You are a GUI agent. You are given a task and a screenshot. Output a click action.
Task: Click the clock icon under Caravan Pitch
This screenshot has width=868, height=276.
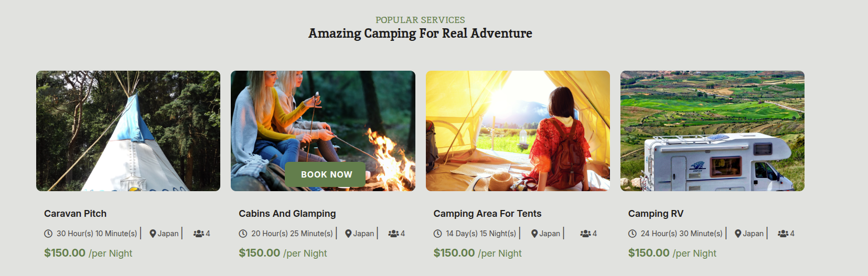(x=48, y=234)
